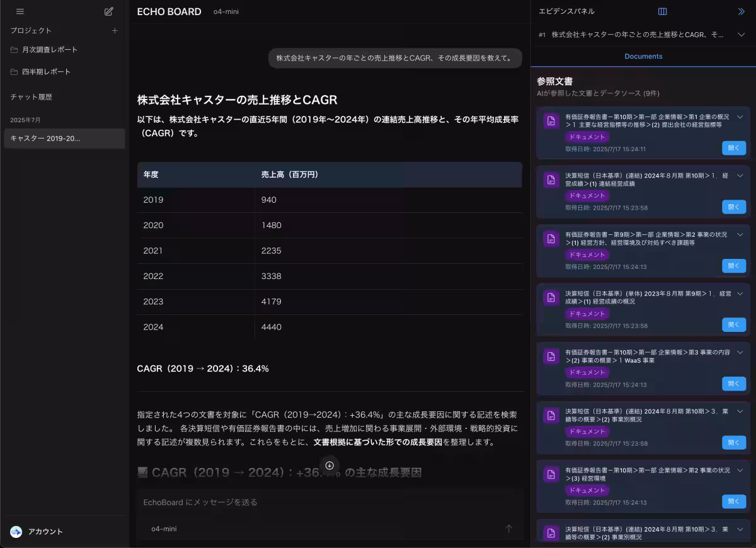This screenshot has height=548, width=756.
Task: Click the document icon on 有価証券報告書－第10期 card
Action: 550,119
